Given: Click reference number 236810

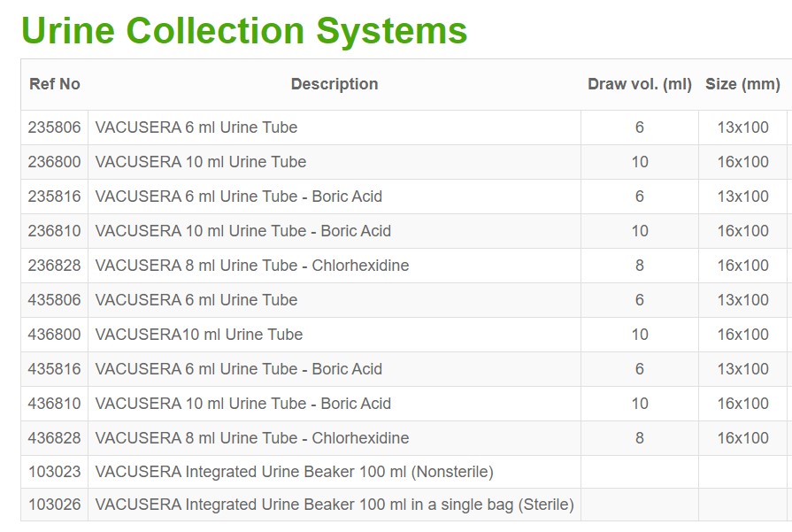Looking at the screenshot, I should [x=55, y=231].
